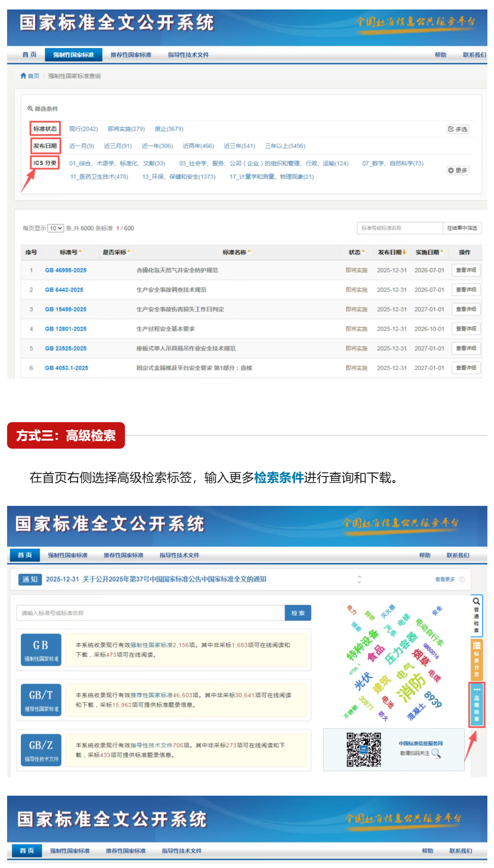The height and width of the screenshot is (868, 494).
Task: Expand ICS categories with 更多 button
Action: coord(458,170)
